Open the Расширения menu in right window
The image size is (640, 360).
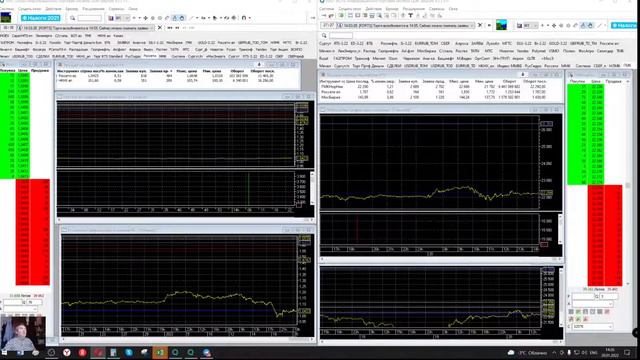[413, 9]
